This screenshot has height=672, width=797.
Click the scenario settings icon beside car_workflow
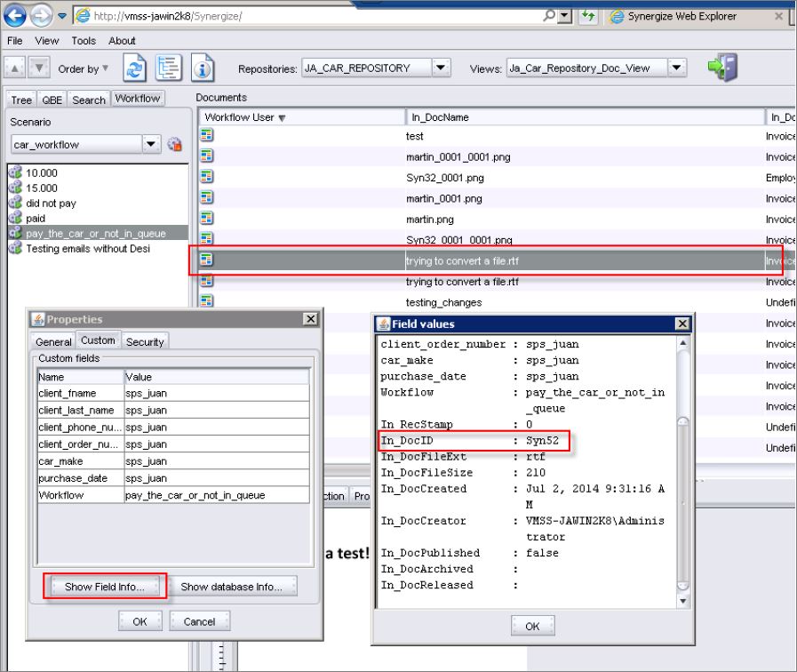(174, 144)
